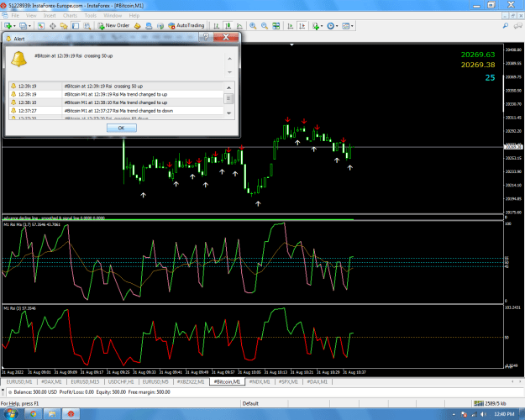
Task: Open the Charts menu
Action: point(70,15)
